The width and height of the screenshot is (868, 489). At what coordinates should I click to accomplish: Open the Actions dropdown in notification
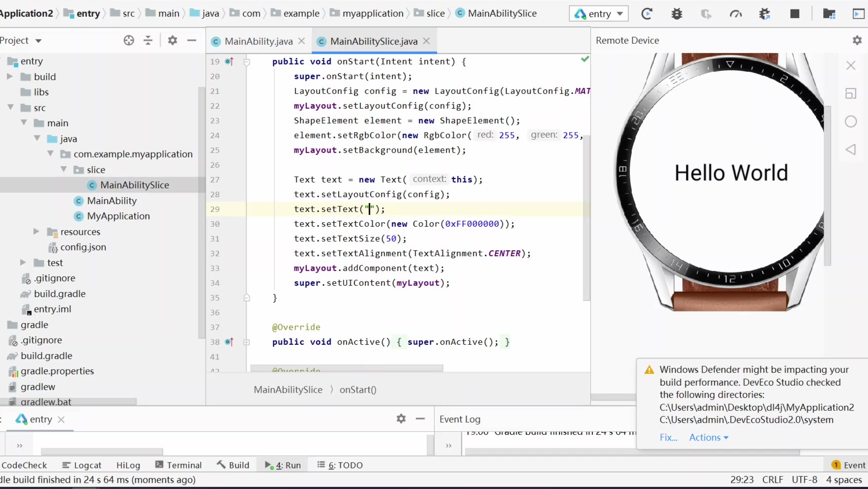708,437
